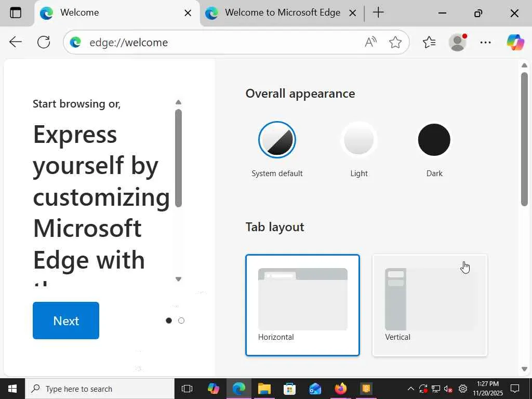Open Outlook from the taskbar
The width and height of the screenshot is (532, 399).
click(315, 389)
